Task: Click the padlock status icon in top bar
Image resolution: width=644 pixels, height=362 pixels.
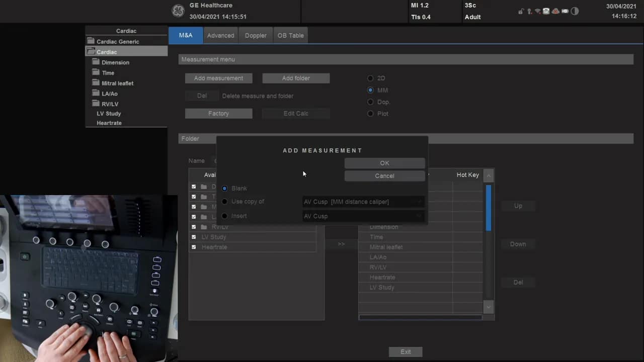Action: click(521, 11)
